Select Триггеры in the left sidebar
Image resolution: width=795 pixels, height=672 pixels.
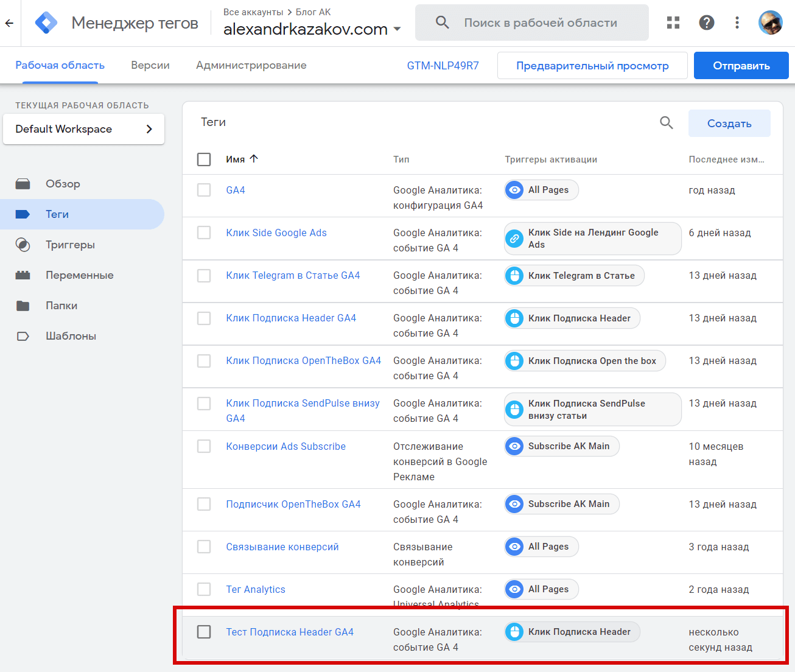[70, 244]
